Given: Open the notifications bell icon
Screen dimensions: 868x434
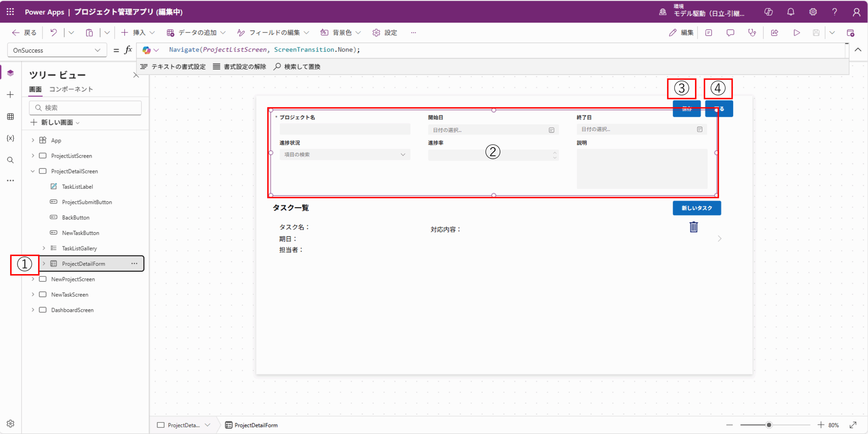Looking at the screenshot, I should click(790, 12).
